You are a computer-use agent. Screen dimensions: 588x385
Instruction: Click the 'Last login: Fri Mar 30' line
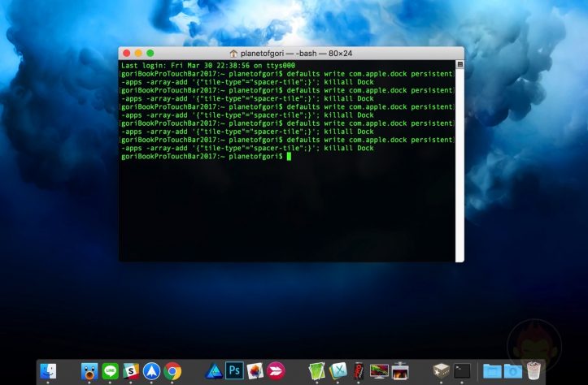[208, 66]
